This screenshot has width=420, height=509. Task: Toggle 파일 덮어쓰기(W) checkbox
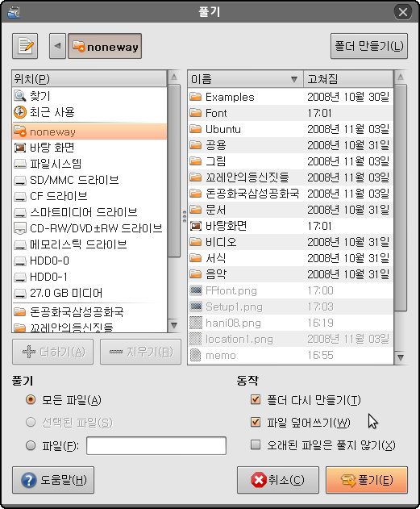(x=256, y=422)
